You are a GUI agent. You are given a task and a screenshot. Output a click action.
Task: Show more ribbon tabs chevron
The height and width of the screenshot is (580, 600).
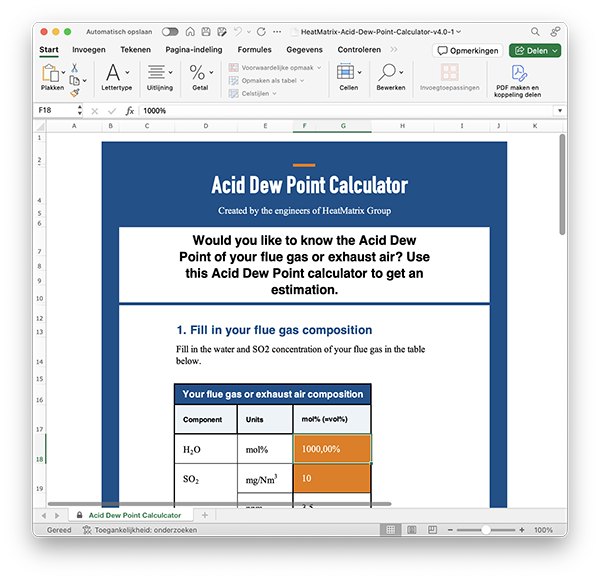(394, 50)
